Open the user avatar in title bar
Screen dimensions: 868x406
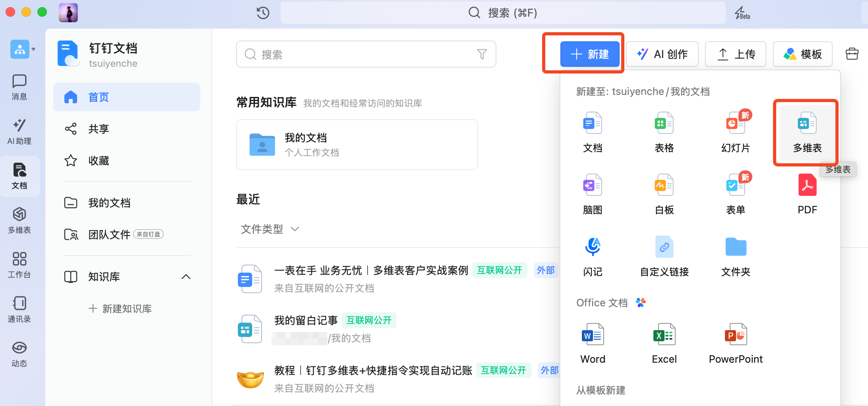[x=68, y=13]
